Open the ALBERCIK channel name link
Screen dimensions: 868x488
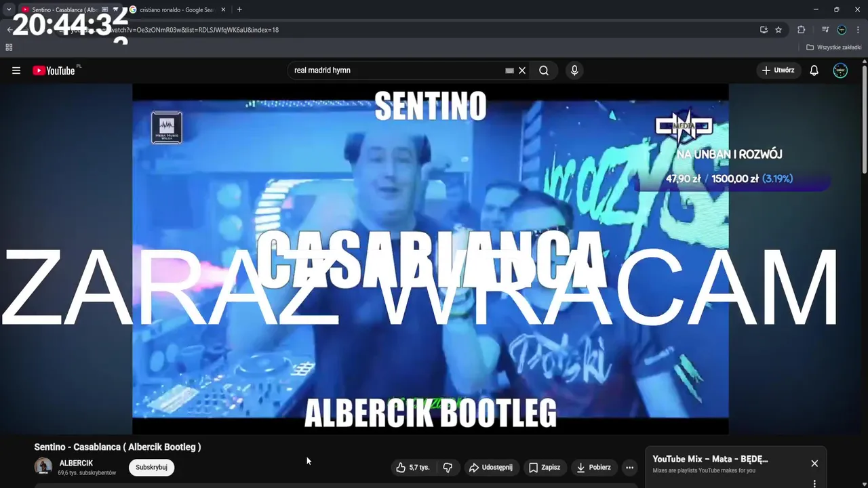coord(76,464)
